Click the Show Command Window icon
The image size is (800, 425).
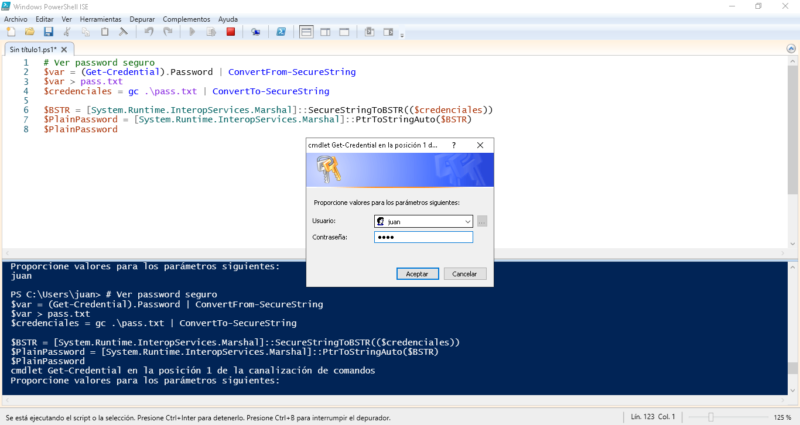369,32
